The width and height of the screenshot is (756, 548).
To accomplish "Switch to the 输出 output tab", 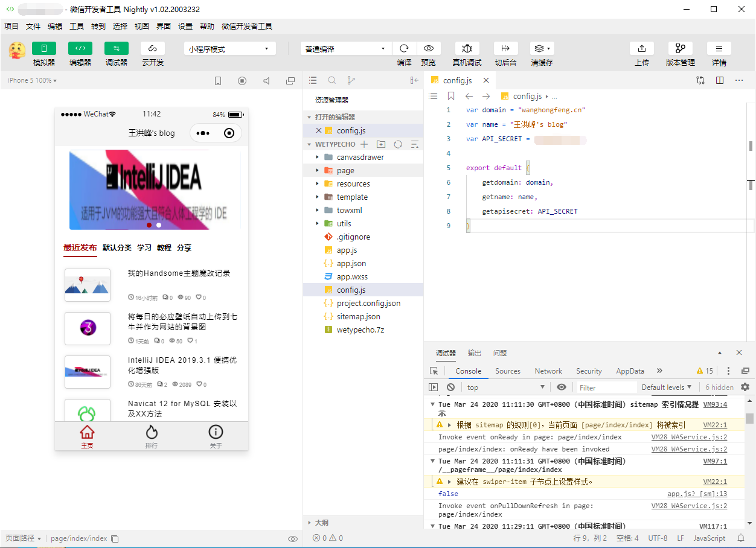I will point(475,353).
